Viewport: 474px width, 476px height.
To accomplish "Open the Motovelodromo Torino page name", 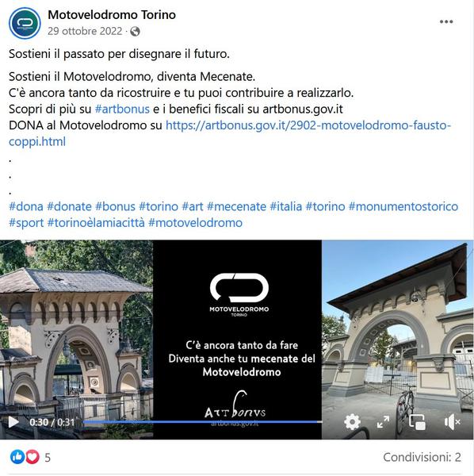I will (x=112, y=14).
